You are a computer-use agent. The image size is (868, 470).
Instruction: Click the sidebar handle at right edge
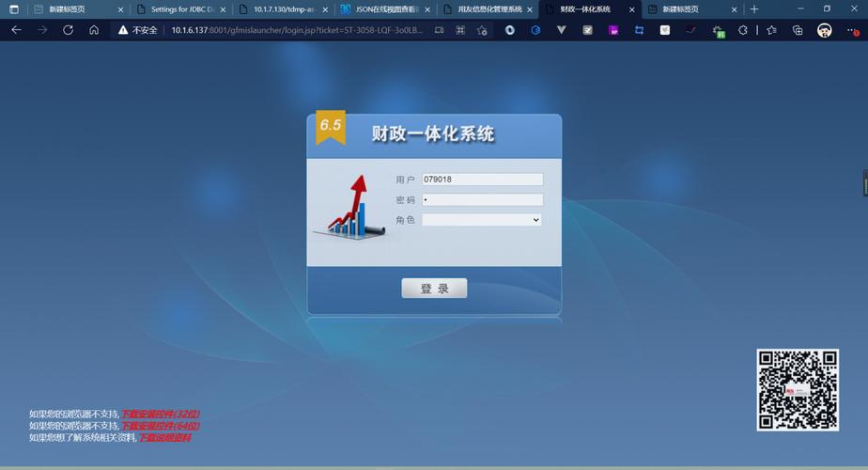coord(865,183)
